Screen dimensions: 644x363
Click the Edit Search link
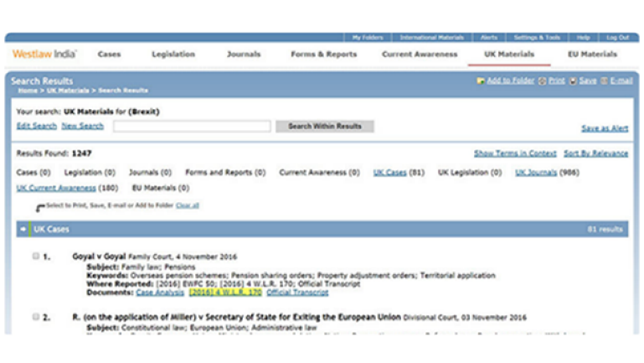pos(37,126)
